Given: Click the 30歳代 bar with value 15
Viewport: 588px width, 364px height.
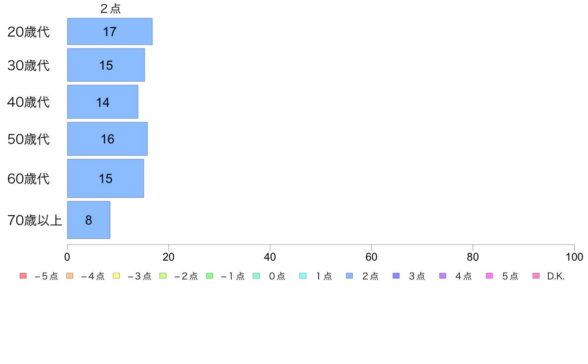Looking at the screenshot, I should tap(106, 65).
